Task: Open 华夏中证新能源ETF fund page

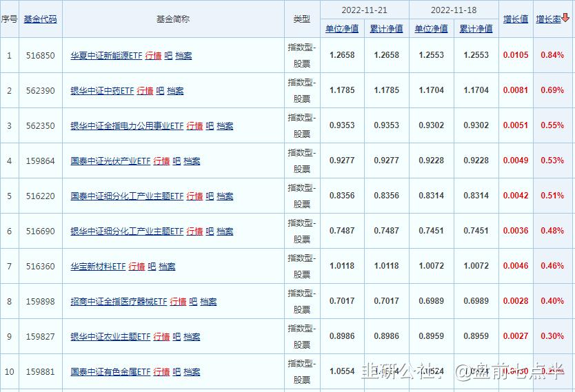Action: pos(106,56)
